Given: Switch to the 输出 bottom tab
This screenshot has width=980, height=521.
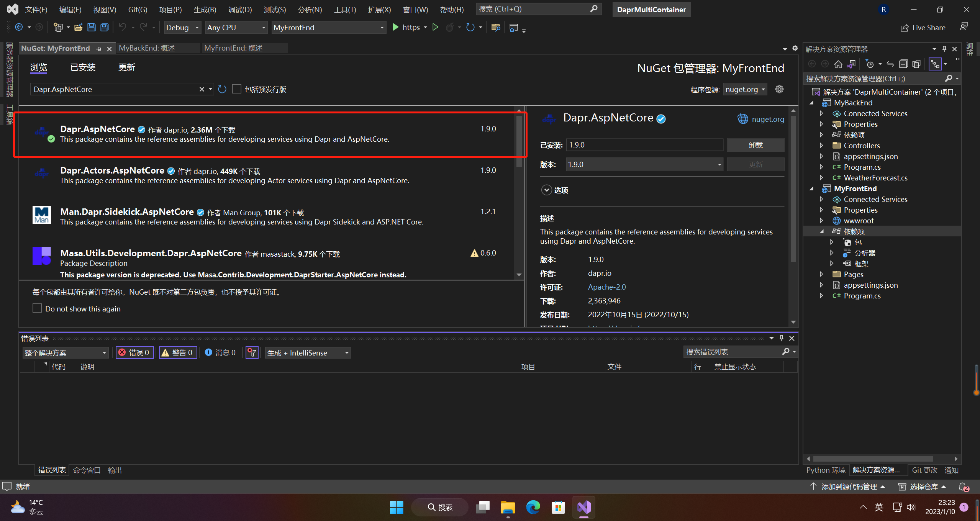Looking at the screenshot, I should coord(115,470).
